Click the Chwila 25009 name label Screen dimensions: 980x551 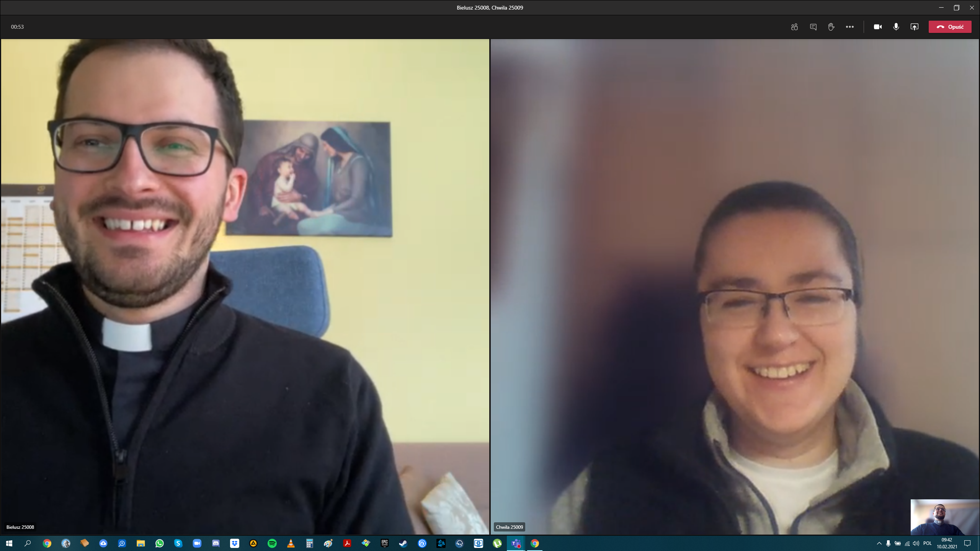[x=509, y=527]
